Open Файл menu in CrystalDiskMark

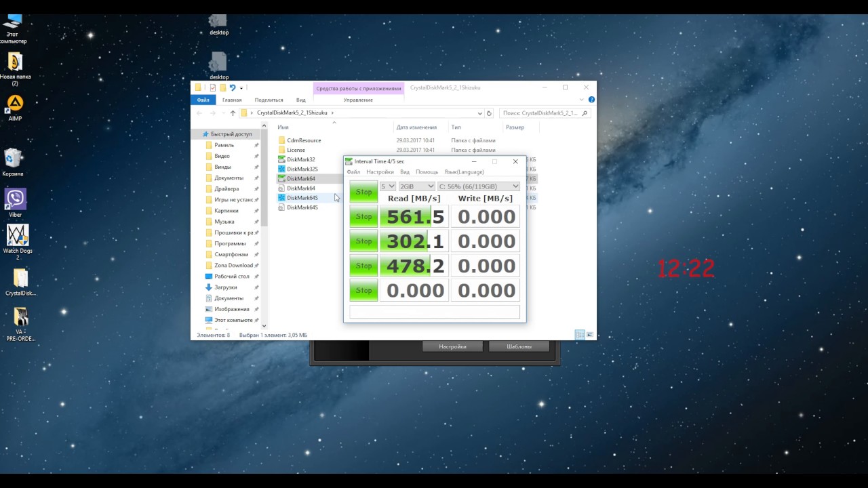pyautogui.click(x=353, y=172)
